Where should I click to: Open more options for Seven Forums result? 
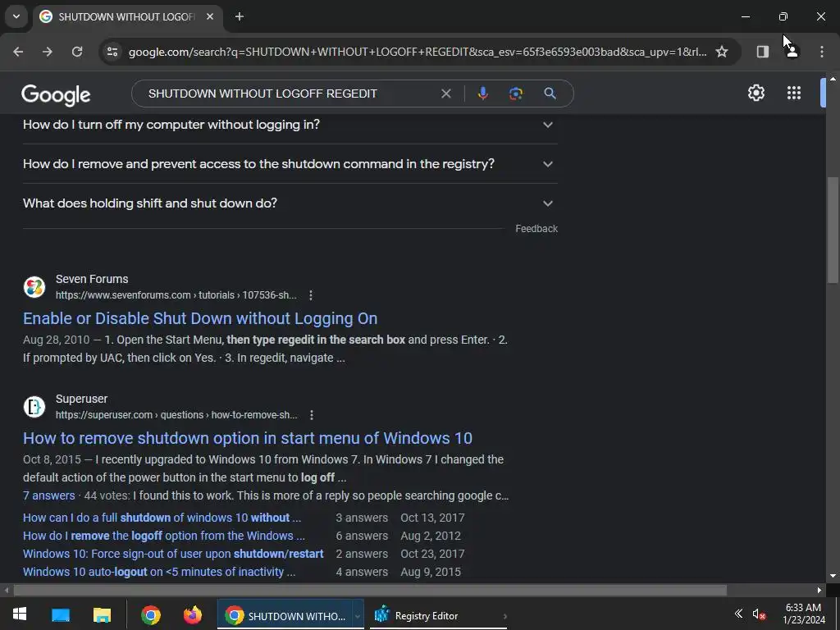pyautogui.click(x=311, y=295)
